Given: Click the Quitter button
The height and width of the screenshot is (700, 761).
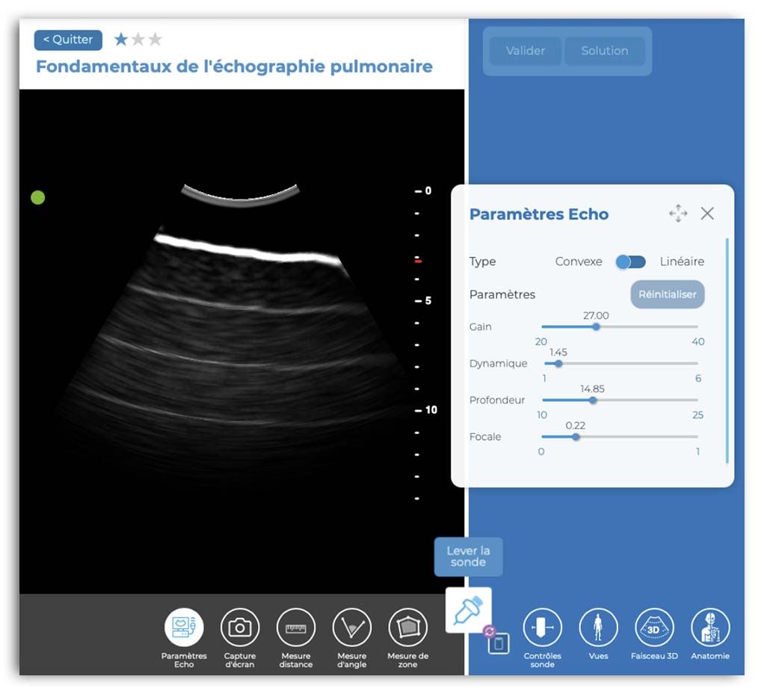Looking at the screenshot, I should coord(68,40).
